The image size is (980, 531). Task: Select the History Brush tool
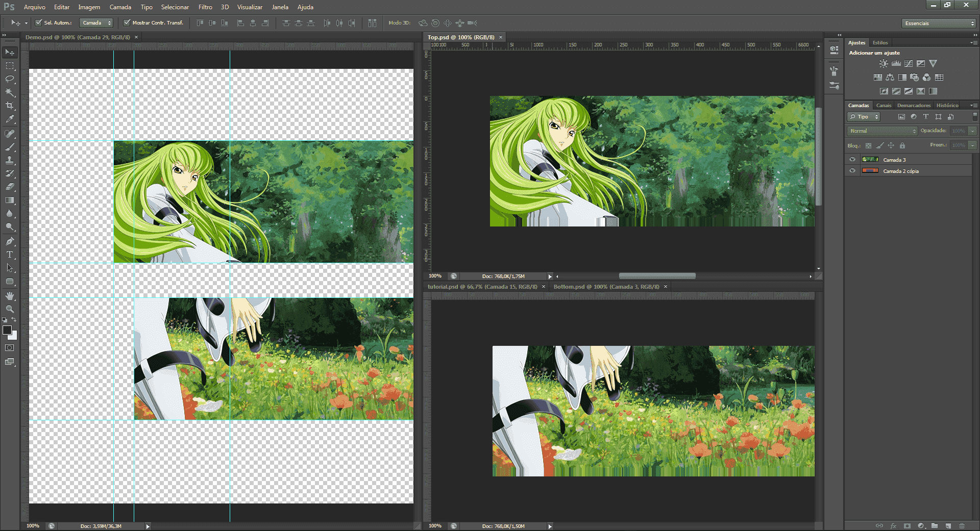(x=10, y=173)
